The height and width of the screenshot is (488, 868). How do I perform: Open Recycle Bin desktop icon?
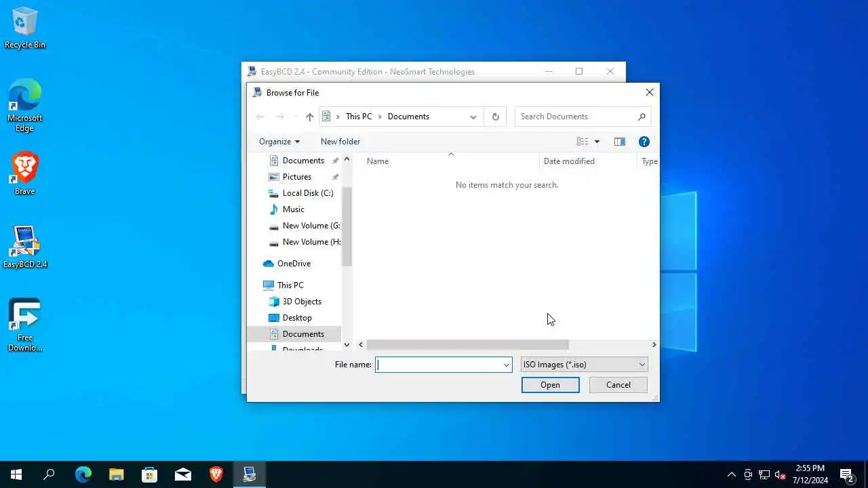click(x=25, y=28)
